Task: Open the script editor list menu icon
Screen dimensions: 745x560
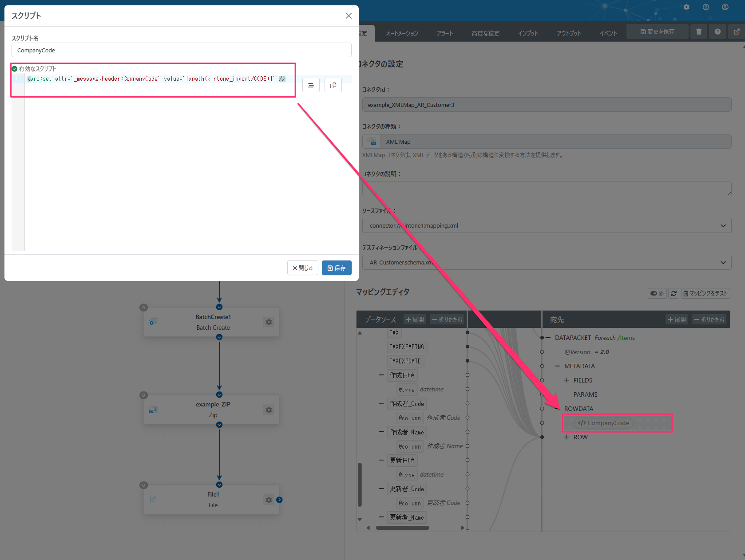Action: pyautogui.click(x=311, y=85)
